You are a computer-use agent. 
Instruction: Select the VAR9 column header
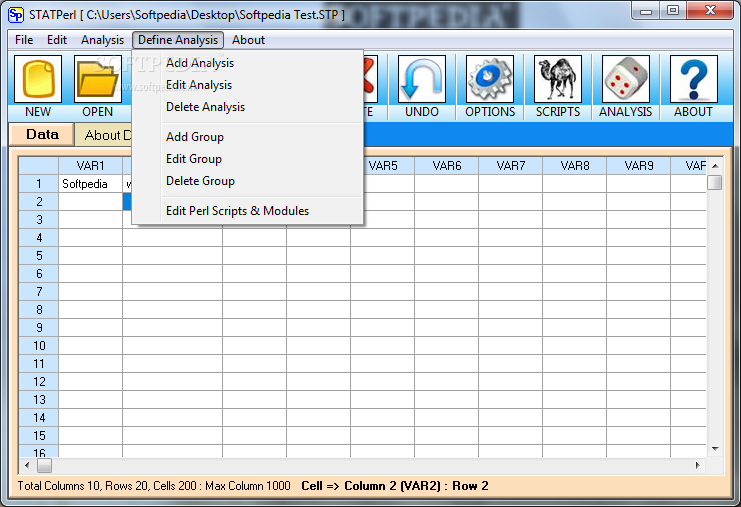(x=638, y=166)
